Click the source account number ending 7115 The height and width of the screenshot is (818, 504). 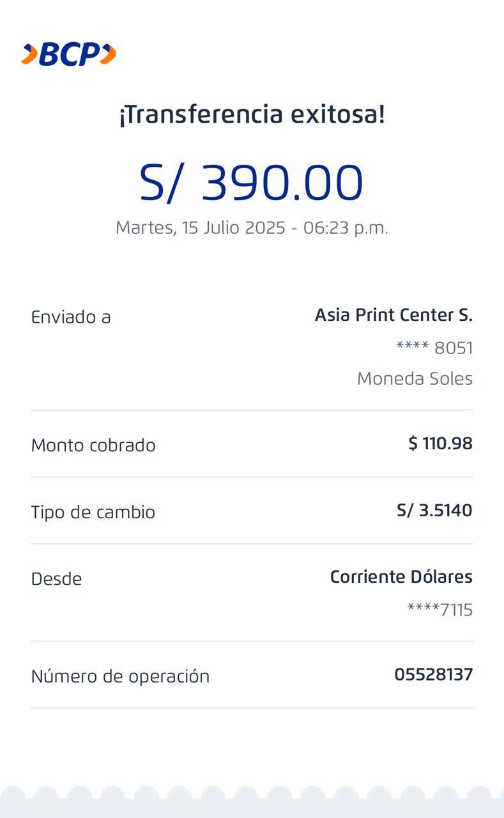pos(440,610)
